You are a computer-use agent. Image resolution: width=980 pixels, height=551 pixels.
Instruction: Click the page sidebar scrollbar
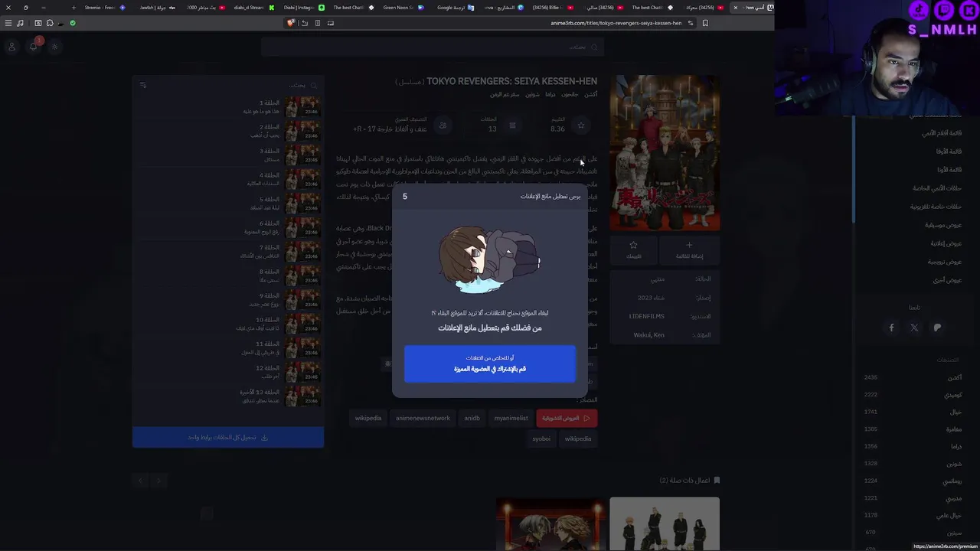(x=854, y=168)
